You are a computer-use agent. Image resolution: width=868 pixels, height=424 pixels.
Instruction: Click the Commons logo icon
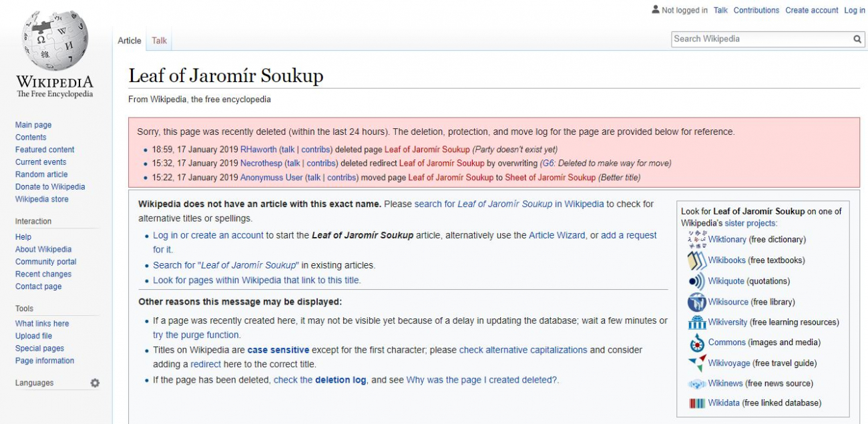[697, 343]
